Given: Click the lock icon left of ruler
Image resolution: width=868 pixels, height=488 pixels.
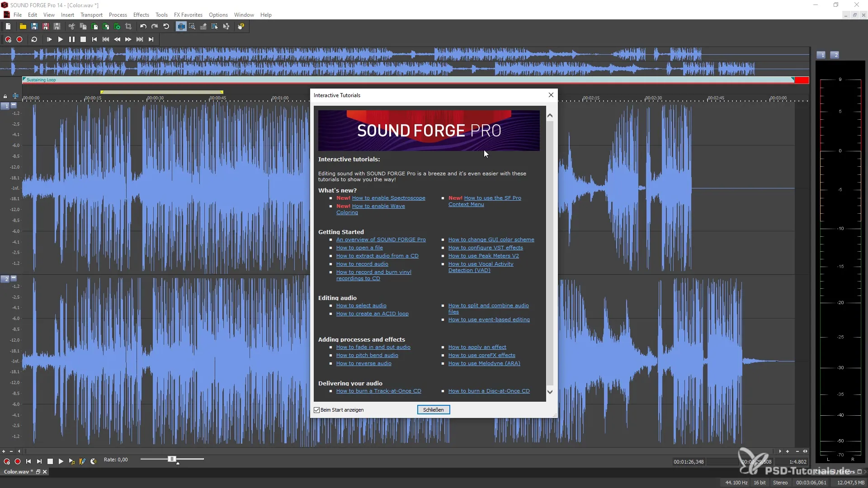Looking at the screenshot, I should tap(5, 96).
